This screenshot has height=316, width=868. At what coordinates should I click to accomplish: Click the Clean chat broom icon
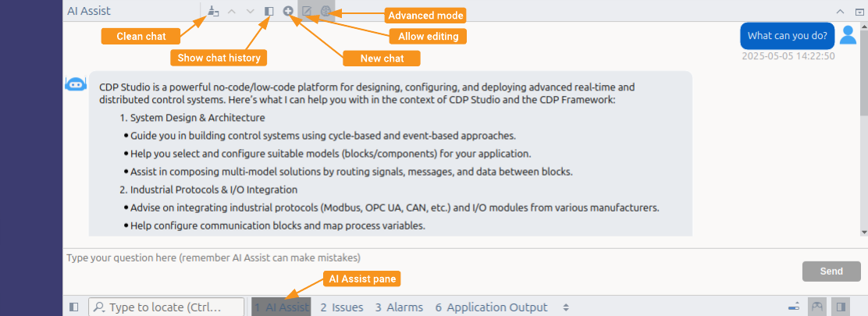[214, 11]
